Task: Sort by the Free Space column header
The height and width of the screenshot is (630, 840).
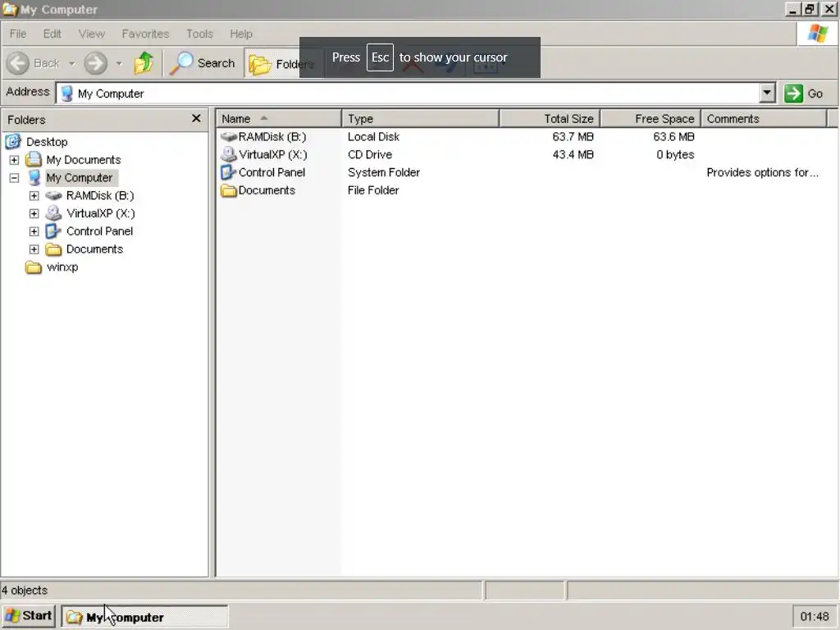Action: [651, 118]
